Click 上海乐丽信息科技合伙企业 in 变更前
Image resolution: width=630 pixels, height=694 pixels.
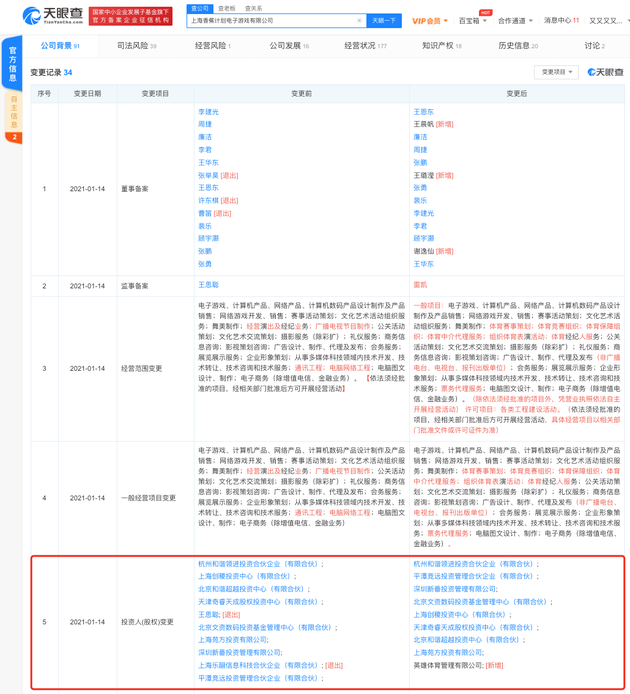[258, 665]
